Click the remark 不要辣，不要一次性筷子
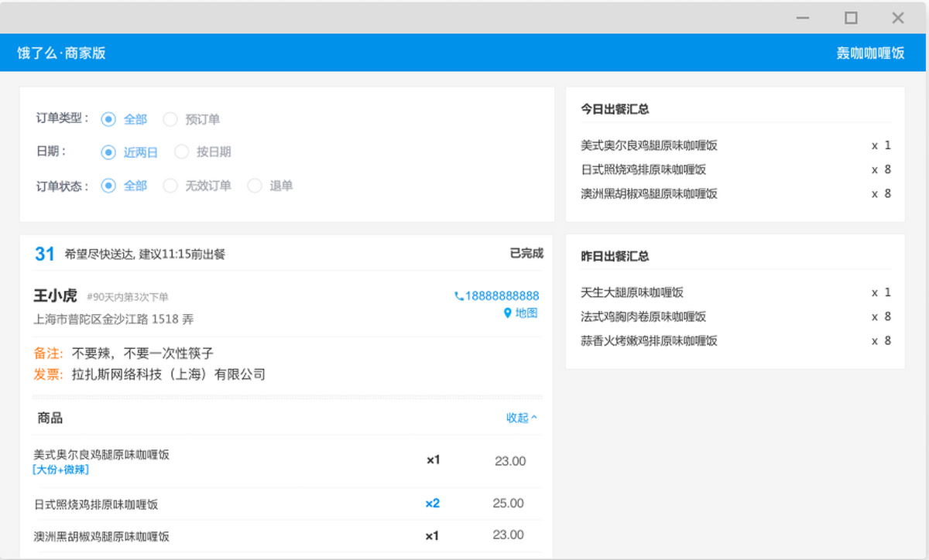Viewport: 929px width, 560px height. 142,353
